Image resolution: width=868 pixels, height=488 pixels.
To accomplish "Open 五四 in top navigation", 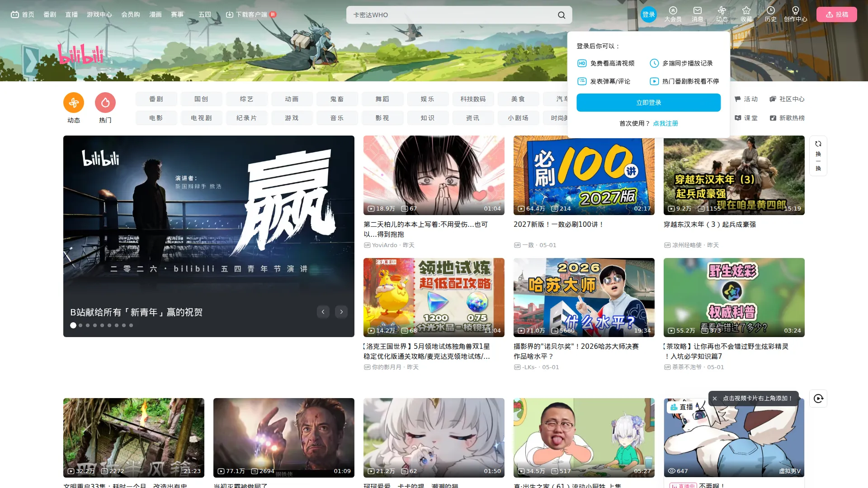I will click(205, 14).
